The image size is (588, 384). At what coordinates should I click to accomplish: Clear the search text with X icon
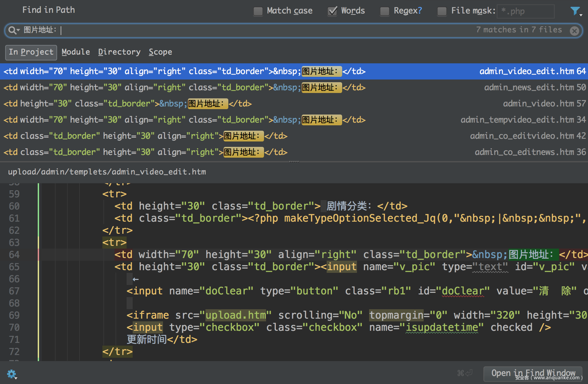click(x=574, y=31)
